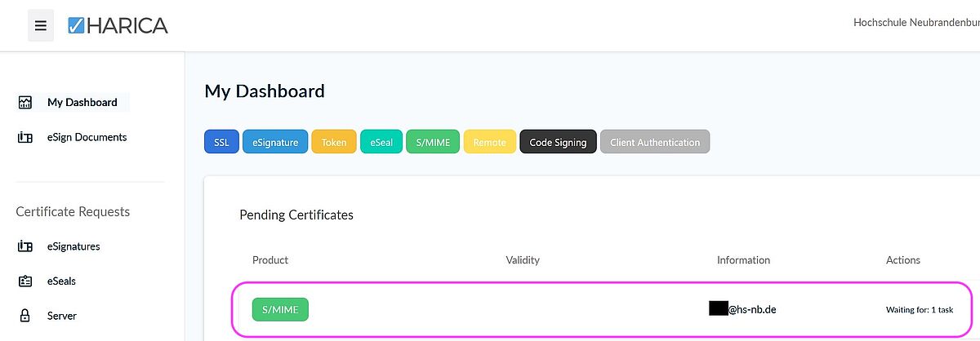Image resolution: width=980 pixels, height=341 pixels.
Task: Toggle the hamburger menu button
Action: coord(41,25)
